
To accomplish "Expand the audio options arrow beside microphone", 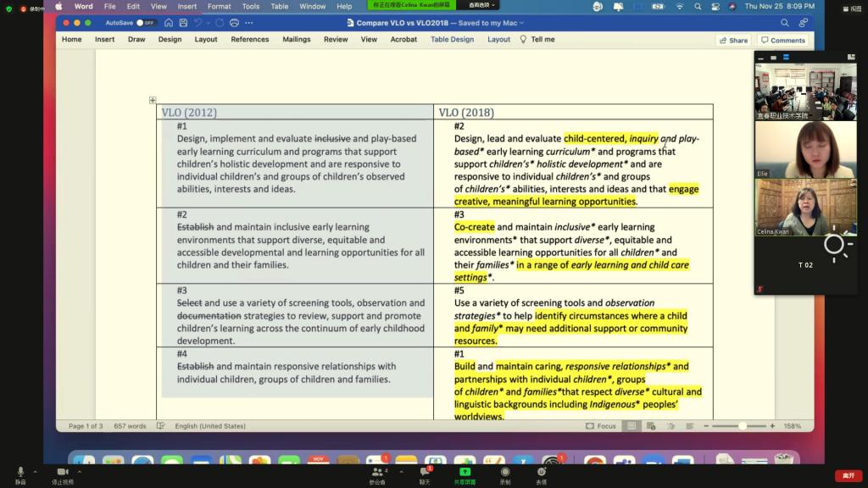I will 35,471.
